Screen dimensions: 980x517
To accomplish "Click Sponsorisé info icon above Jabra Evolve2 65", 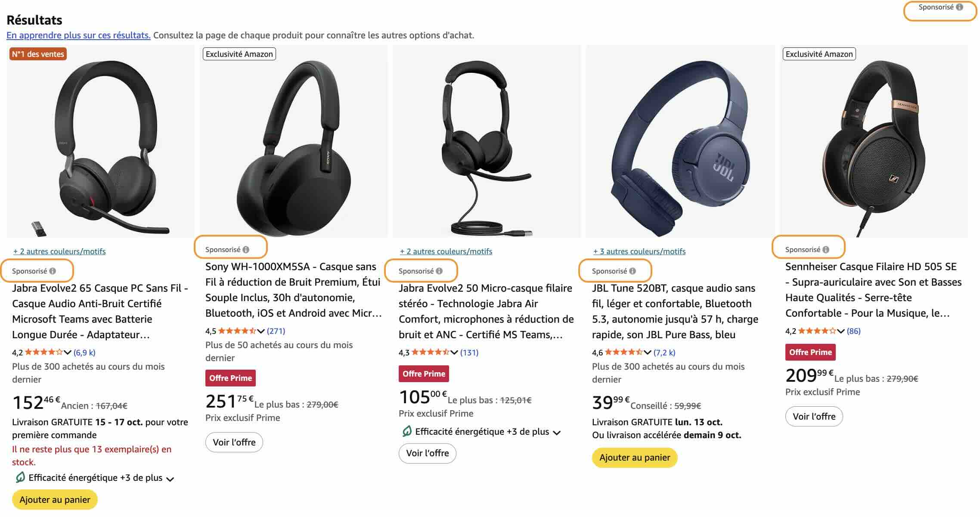I will (x=53, y=271).
